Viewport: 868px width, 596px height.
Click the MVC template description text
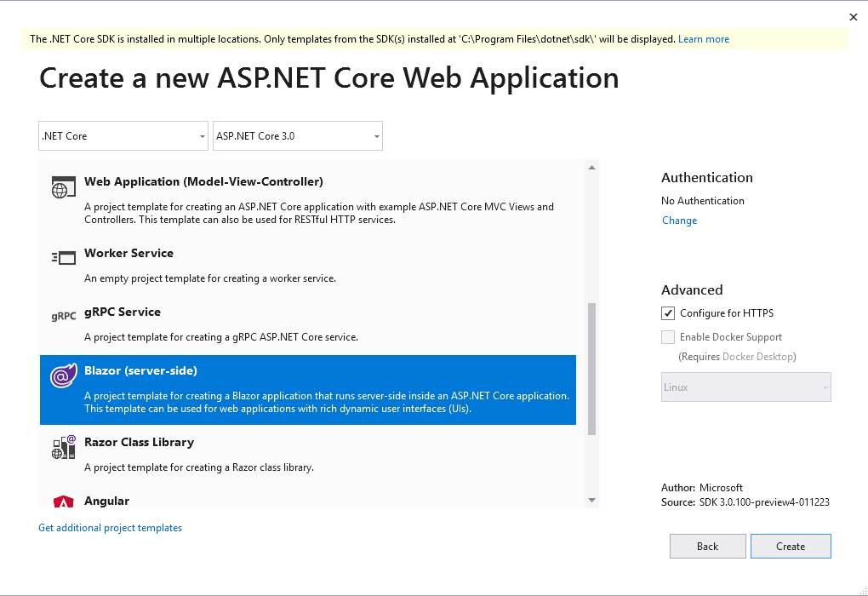pos(319,213)
